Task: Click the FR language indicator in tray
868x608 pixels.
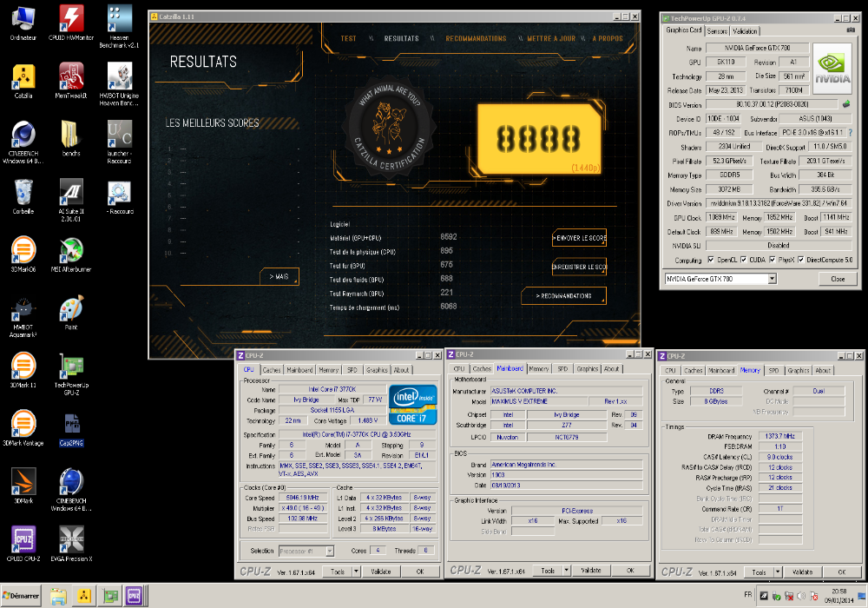Action: pos(748,594)
